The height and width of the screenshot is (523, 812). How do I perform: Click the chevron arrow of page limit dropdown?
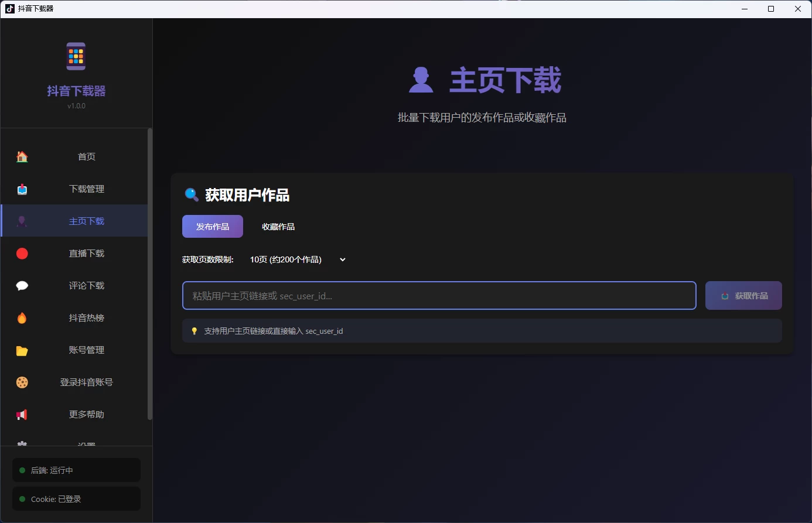tap(343, 259)
